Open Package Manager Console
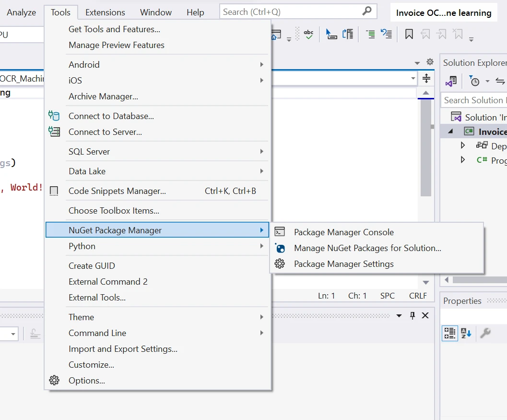The width and height of the screenshot is (507, 420). [x=343, y=232]
